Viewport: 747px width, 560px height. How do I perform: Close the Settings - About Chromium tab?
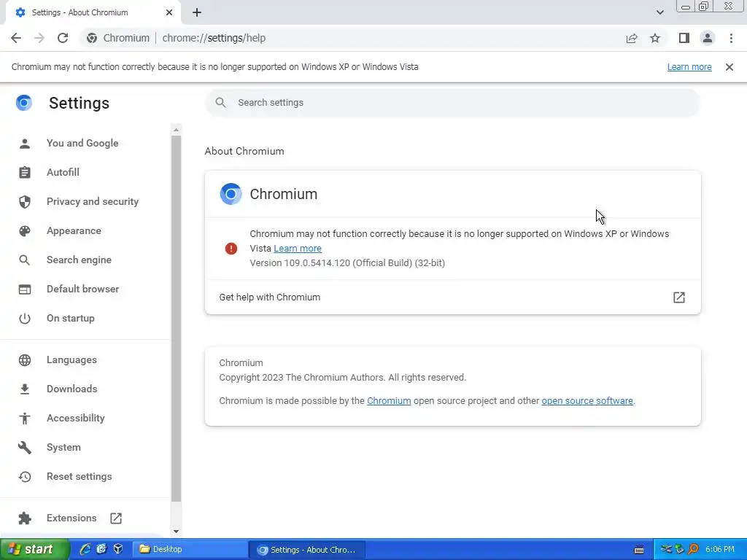(169, 12)
